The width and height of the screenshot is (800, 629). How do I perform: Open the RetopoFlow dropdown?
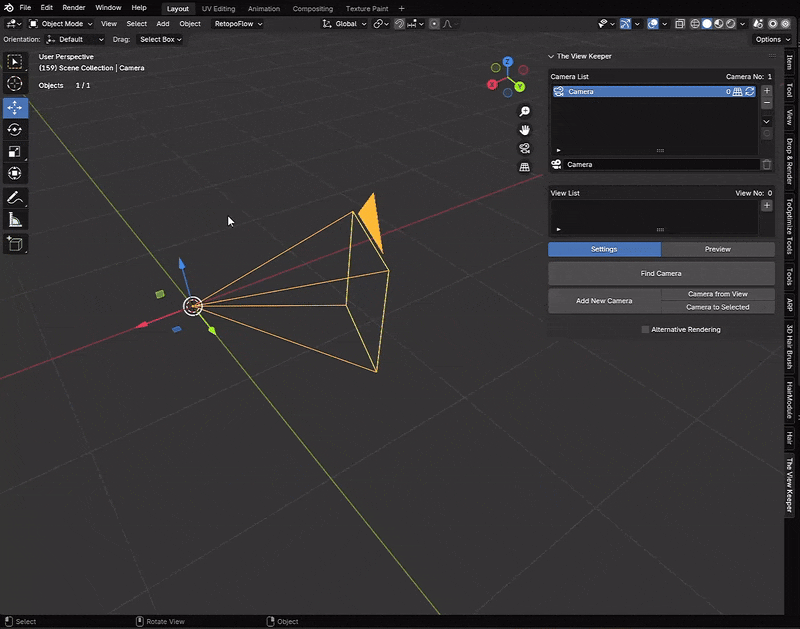pyautogui.click(x=237, y=23)
